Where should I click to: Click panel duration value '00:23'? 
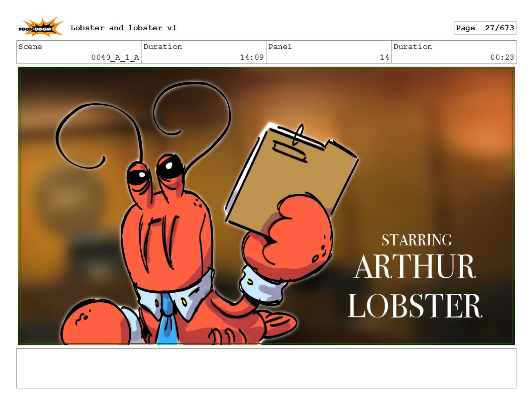click(502, 57)
